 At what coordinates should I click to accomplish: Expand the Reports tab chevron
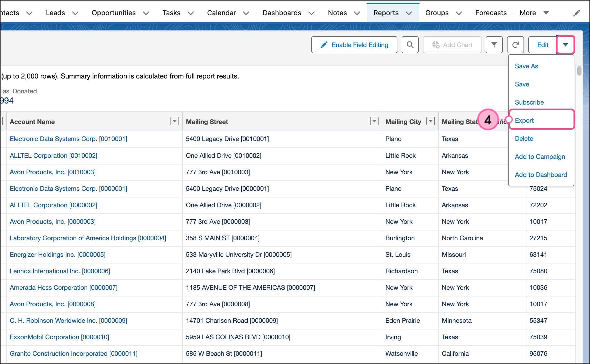(409, 13)
